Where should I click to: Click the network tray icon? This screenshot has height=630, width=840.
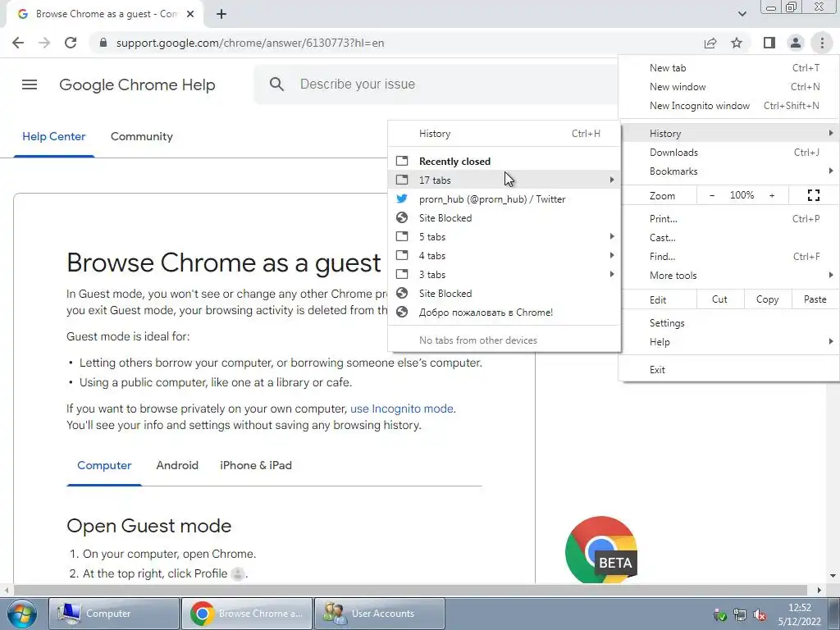coord(740,615)
